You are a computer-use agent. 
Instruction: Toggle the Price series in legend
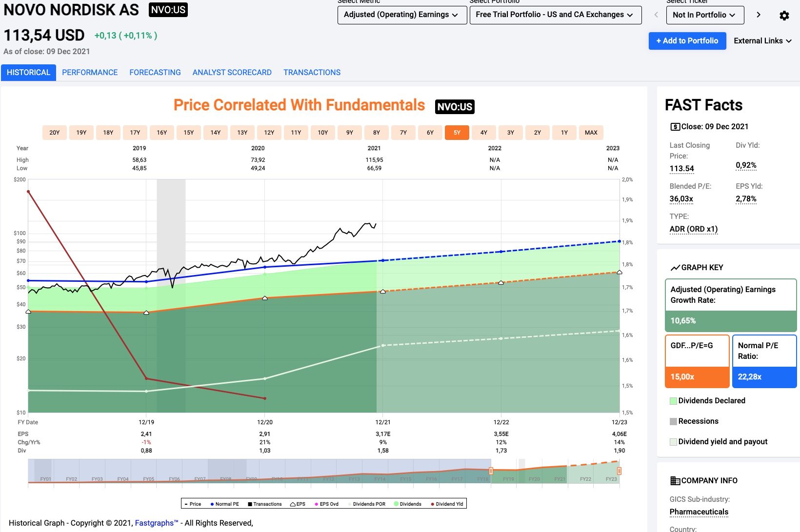[192, 504]
